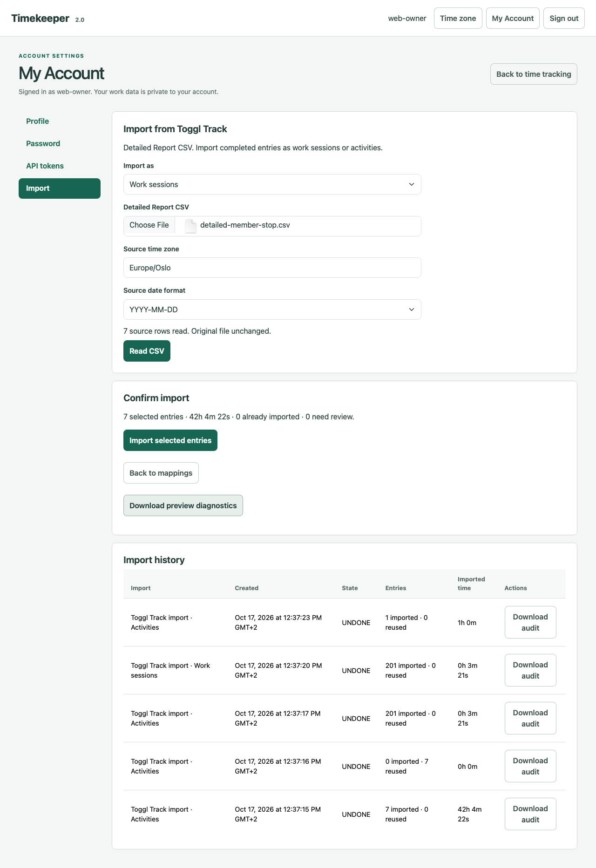
Task: Open the Import as dropdown
Action: pyautogui.click(x=272, y=184)
